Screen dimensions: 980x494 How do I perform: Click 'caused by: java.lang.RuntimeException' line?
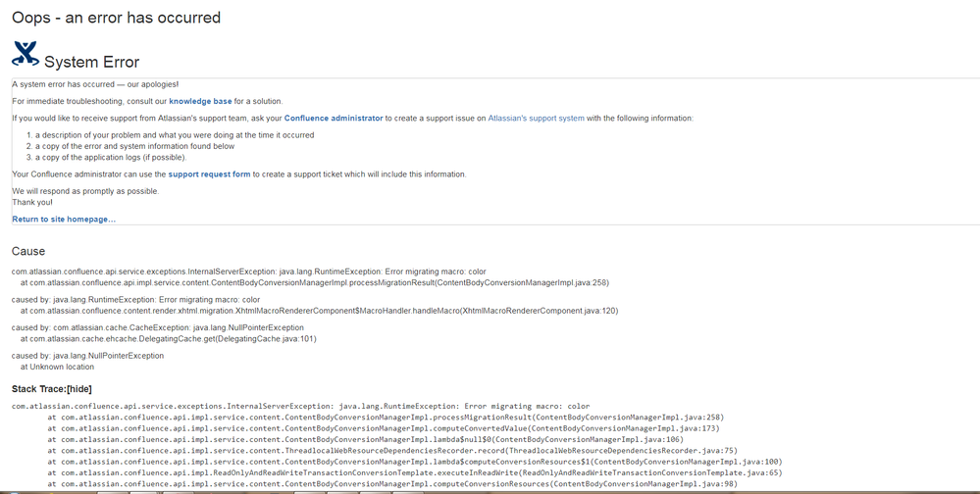135,300
